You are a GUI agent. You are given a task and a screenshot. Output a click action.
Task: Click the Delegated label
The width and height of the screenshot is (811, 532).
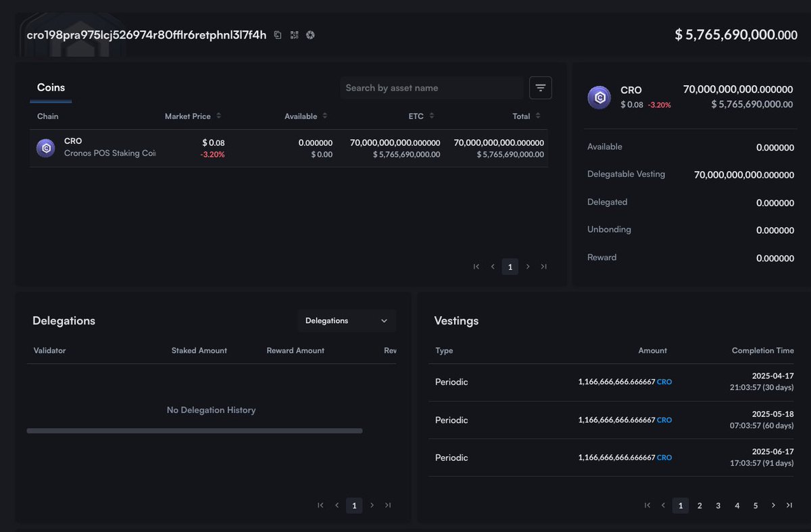(608, 202)
